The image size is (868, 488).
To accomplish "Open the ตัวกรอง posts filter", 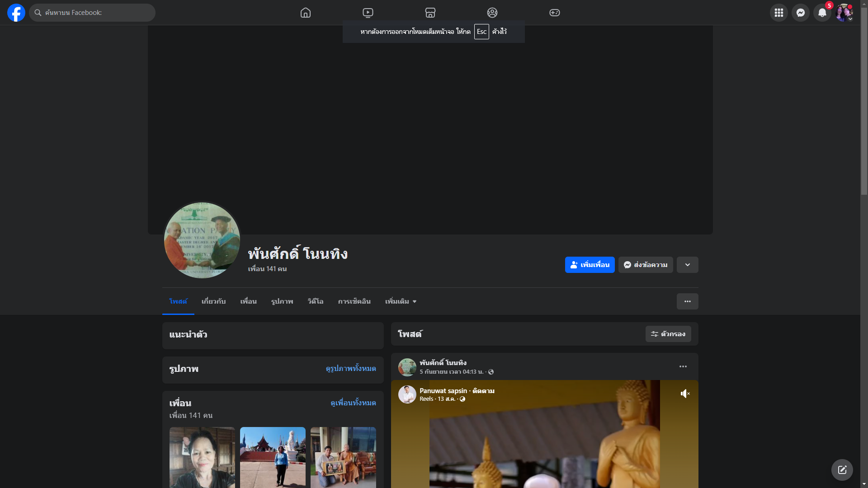I will coord(668,334).
